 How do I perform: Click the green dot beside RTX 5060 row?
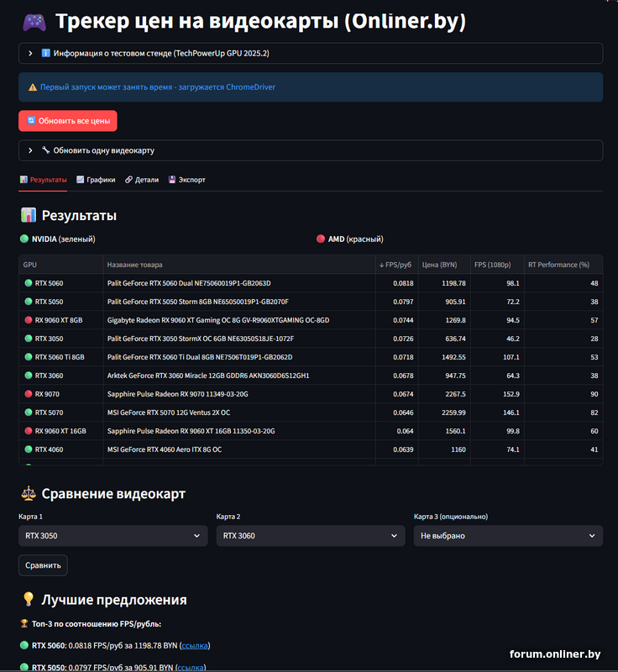pyautogui.click(x=29, y=283)
